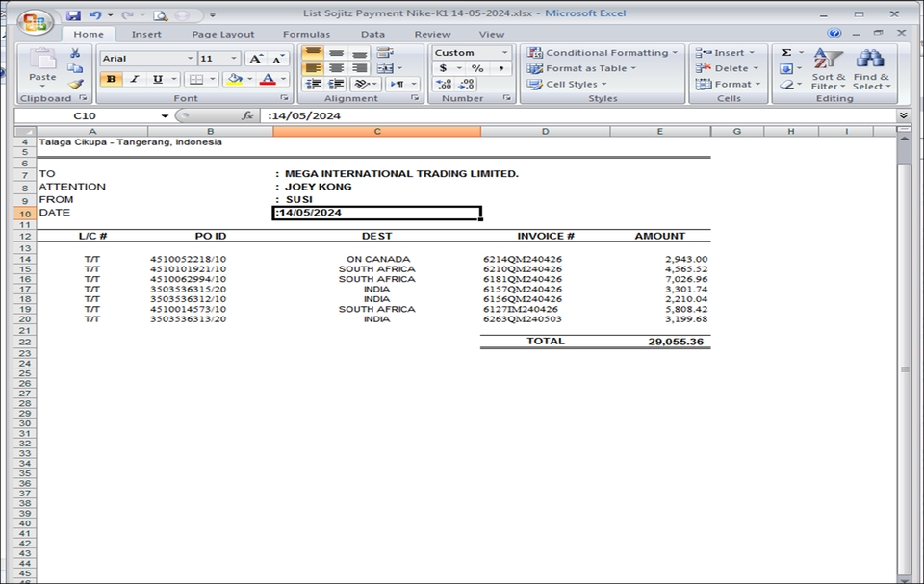Open the Find & Select menu
The image size is (924, 584).
pyautogui.click(x=871, y=69)
